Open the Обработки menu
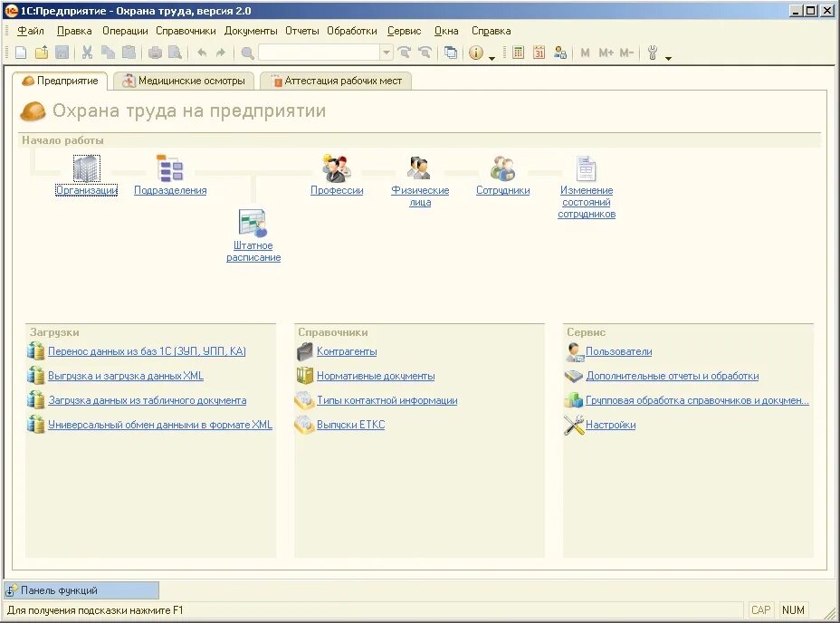 pyautogui.click(x=352, y=31)
